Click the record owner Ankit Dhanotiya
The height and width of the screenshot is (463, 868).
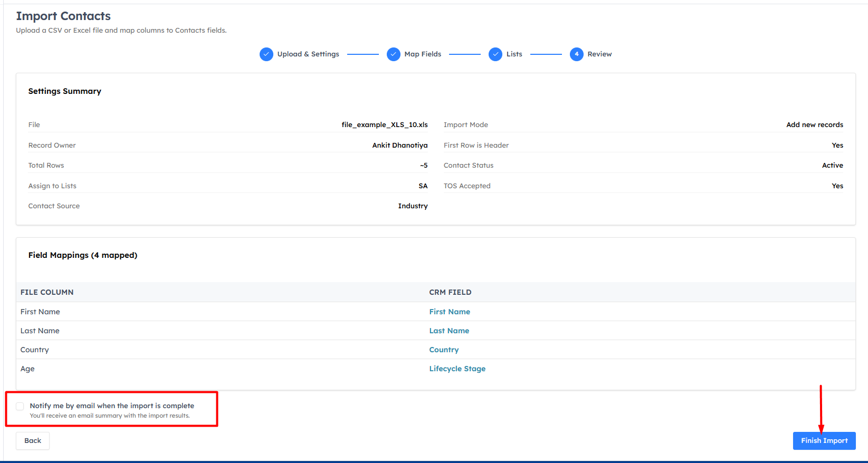pos(400,146)
